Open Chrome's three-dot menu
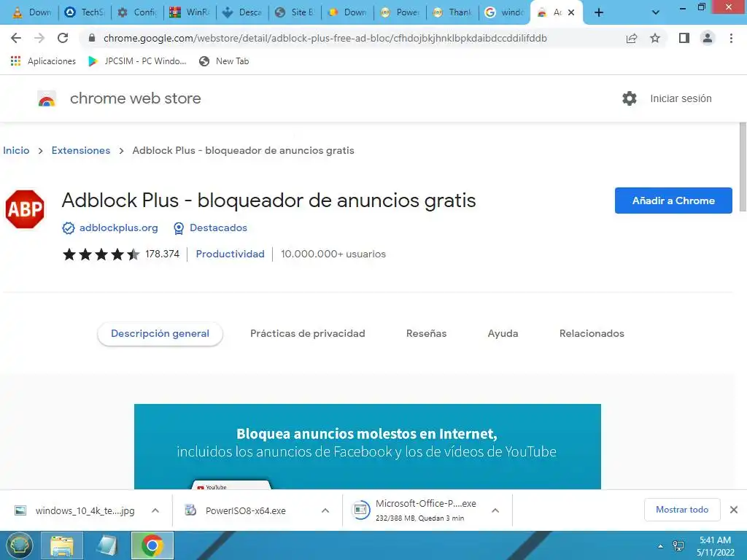The width and height of the screenshot is (747, 560). coord(731,38)
